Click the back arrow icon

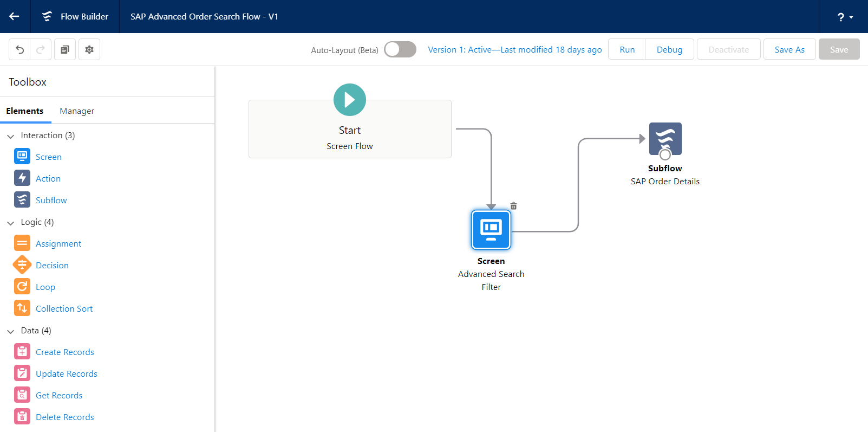(15, 16)
